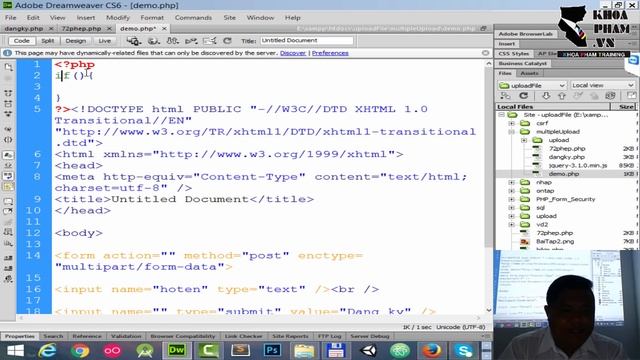Open the Properties panel tab at bottom
The image size is (640, 360).
[19, 336]
